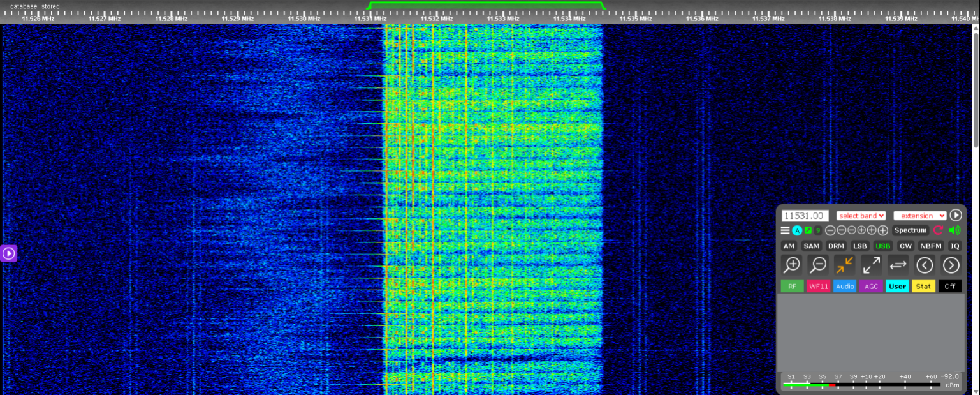This screenshot has width=980, height=395.
Task: Click the double horizontal arrow swap icon
Action: pyautogui.click(x=898, y=265)
